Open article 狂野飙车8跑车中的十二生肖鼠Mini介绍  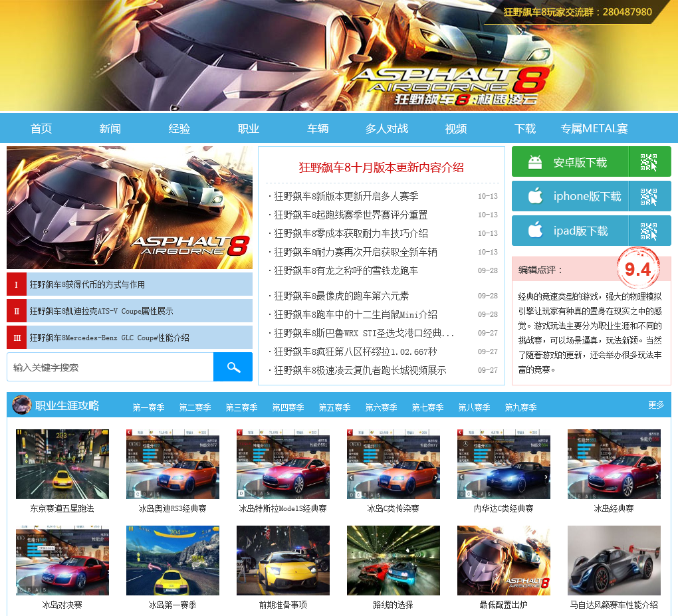(x=356, y=314)
